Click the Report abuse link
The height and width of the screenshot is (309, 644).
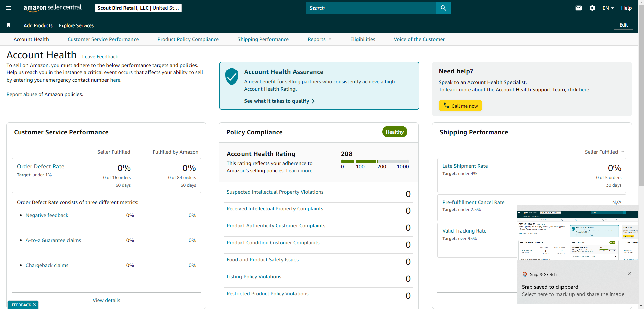(x=22, y=94)
